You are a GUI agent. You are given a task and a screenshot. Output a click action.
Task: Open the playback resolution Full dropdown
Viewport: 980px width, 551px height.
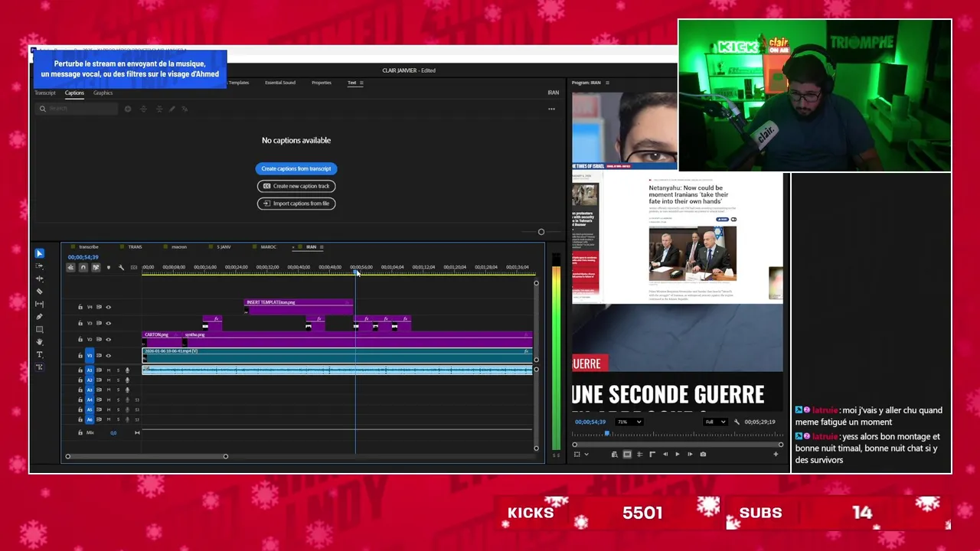715,422
